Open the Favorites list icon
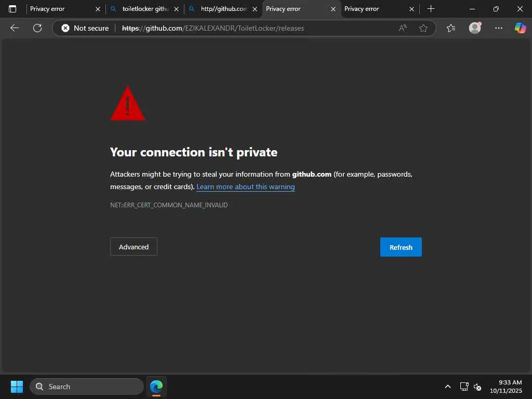This screenshot has width=532, height=399. tap(451, 28)
